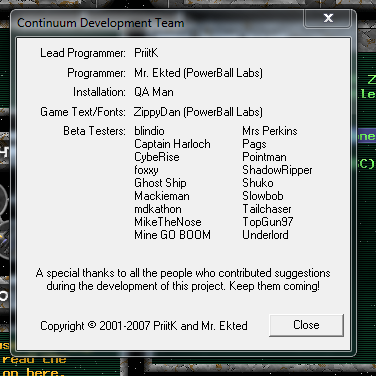Click the ZippyDan (PowerBall Labs) credit

coord(198,112)
